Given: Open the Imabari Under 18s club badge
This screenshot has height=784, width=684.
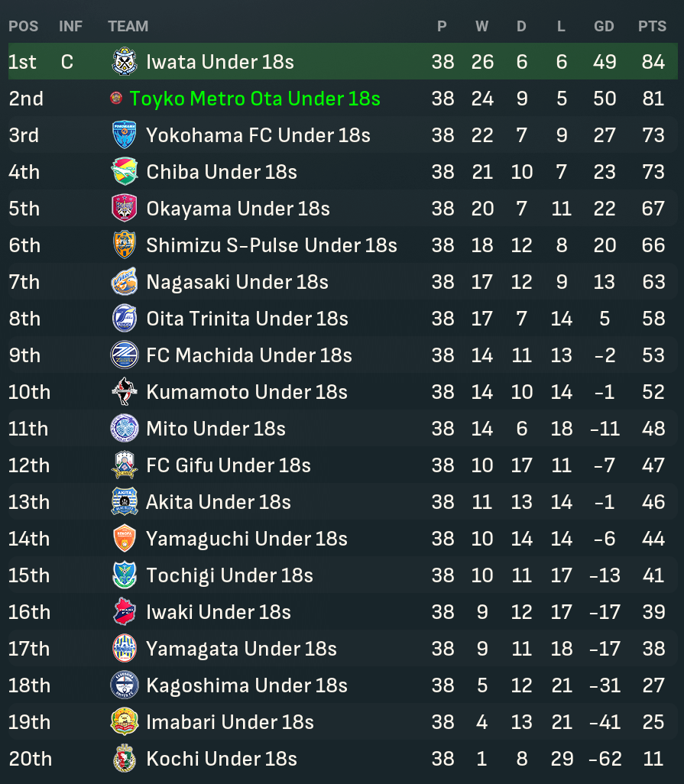Looking at the screenshot, I should 124,721.
